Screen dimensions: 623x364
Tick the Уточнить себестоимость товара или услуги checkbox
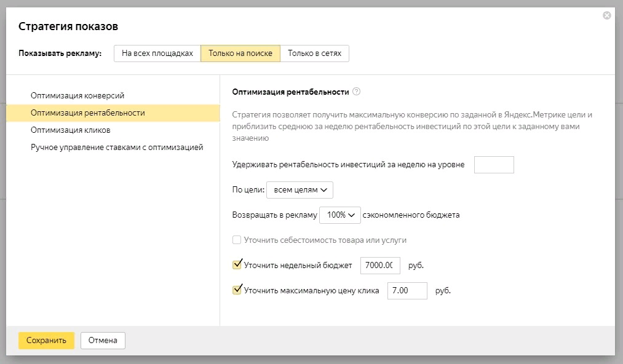(x=237, y=240)
